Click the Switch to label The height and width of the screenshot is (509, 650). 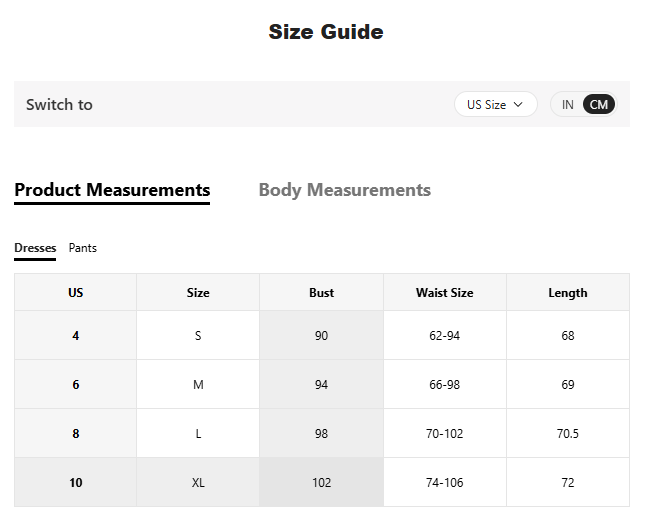59,104
